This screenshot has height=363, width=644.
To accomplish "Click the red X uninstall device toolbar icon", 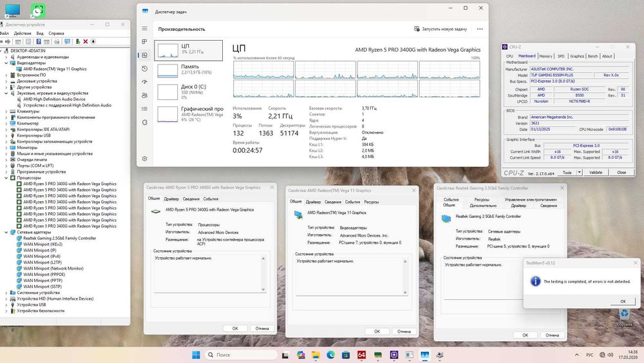I will point(86,41).
